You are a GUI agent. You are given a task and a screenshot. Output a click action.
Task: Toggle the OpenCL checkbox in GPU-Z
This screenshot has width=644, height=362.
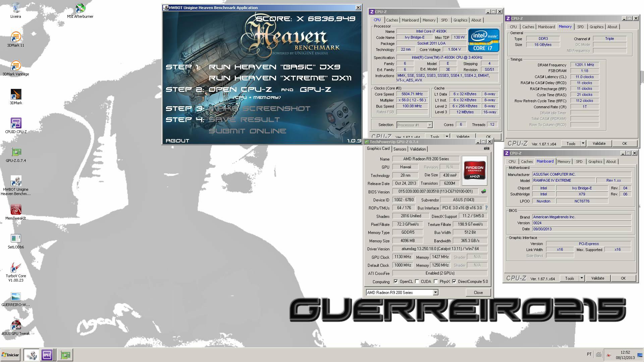coord(396,282)
